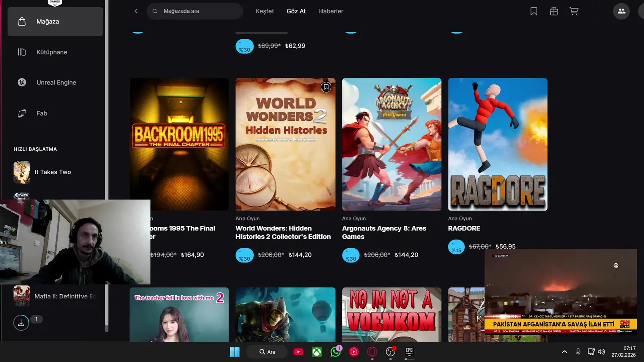
Task: Focus the Mağazada ara search field
Action: [x=195, y=11]
